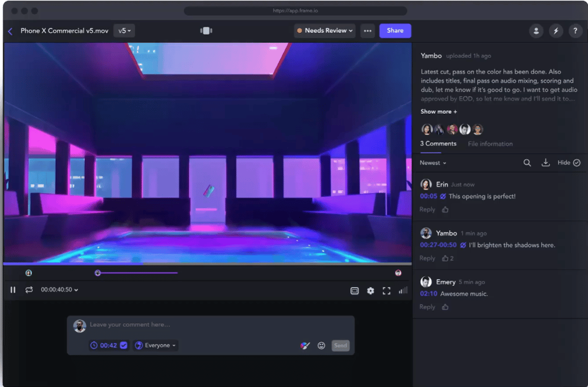Click the Share button
Image resolution: width=588 pixels, height=387 pixels.
[x=395, y=31]
